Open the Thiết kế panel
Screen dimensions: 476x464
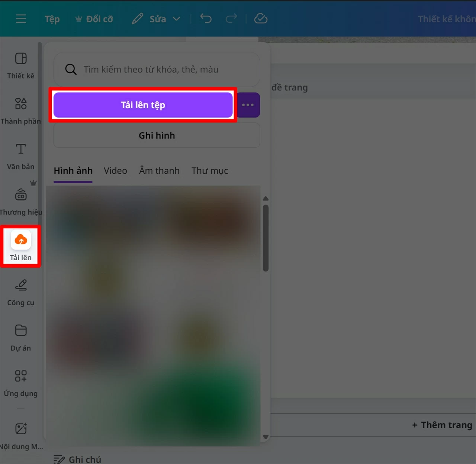click(20, 65)
